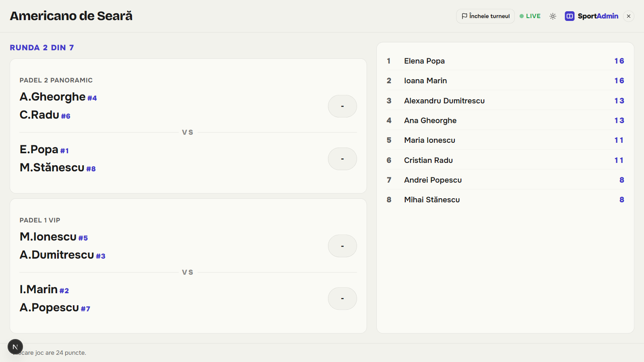The image size is (644, 362).
Task: Select Alexandru Dumitrescu leaderboard row
Action: [x=505, y=101]
